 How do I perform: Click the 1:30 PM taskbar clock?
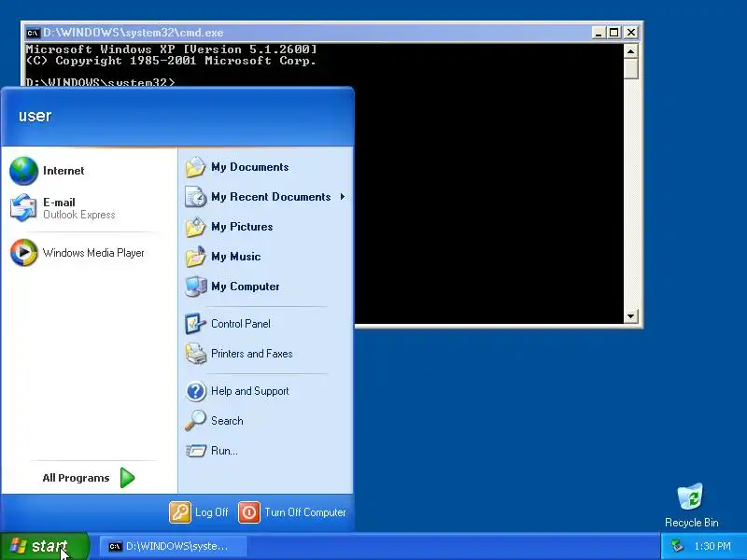(x=712, y=546)
